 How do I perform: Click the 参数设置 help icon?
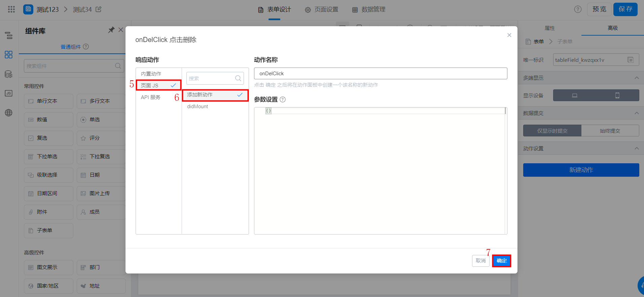pyautogui.click(x=283, y=99)
